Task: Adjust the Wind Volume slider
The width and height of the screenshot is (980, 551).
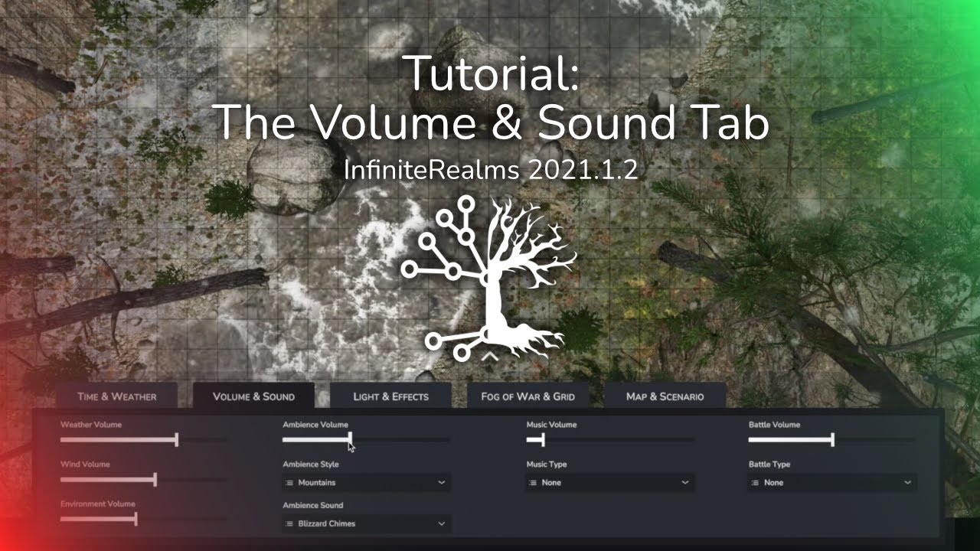Action: point(143,480)
